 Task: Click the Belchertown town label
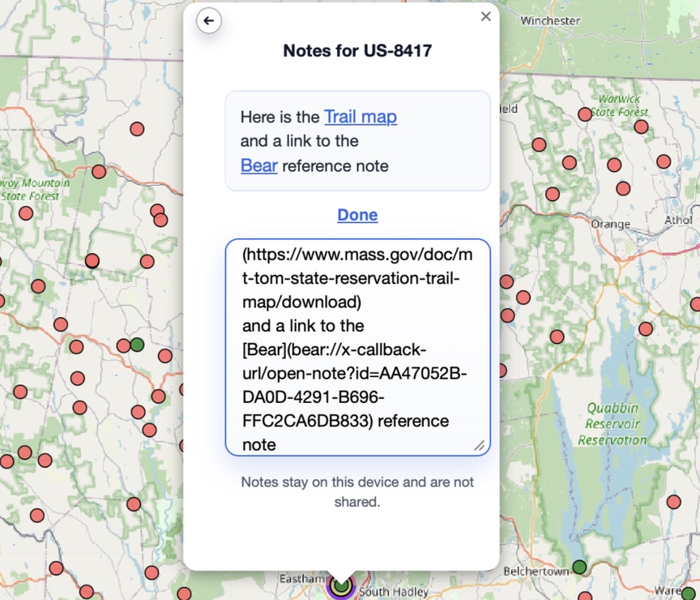click(536, 572)
